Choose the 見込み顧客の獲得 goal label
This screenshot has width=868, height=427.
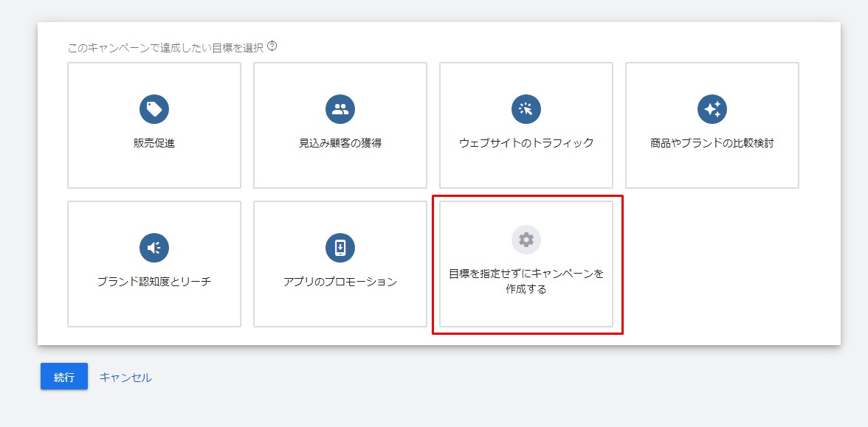(340, 143)
